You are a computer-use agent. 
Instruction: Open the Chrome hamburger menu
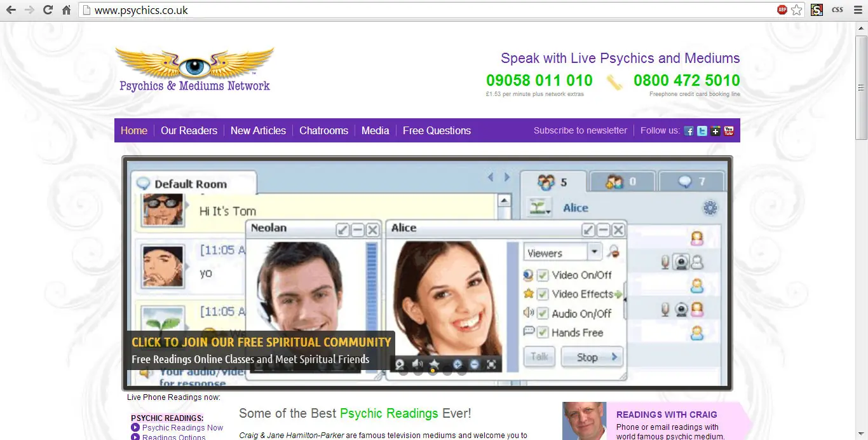pyautogui.click(x=857, y=10)
